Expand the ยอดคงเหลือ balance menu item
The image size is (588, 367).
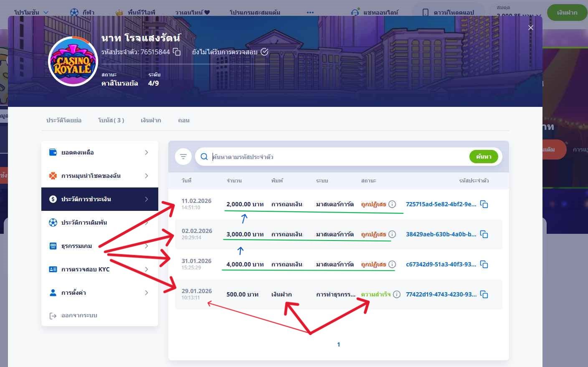[99, 152]
